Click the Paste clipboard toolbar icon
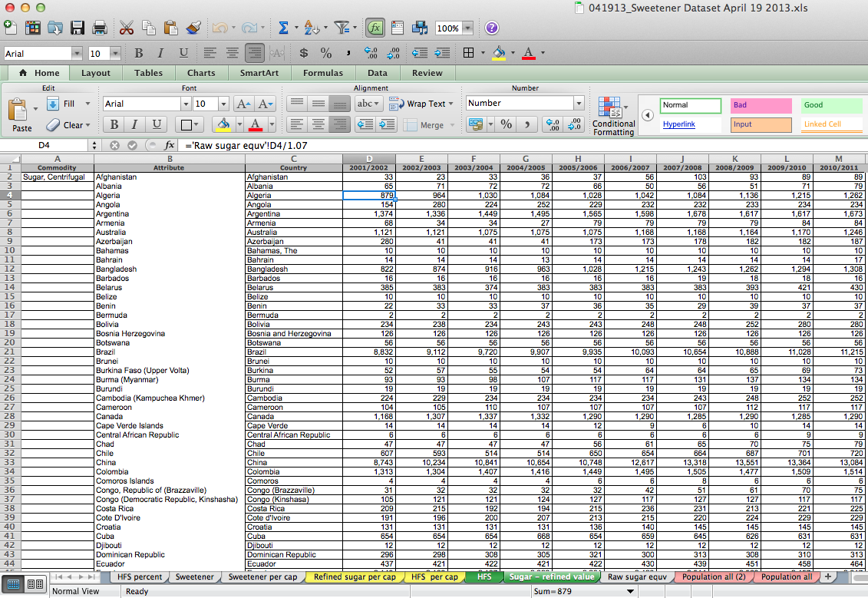This screenshot has width=868, height=598. (170, 27)
